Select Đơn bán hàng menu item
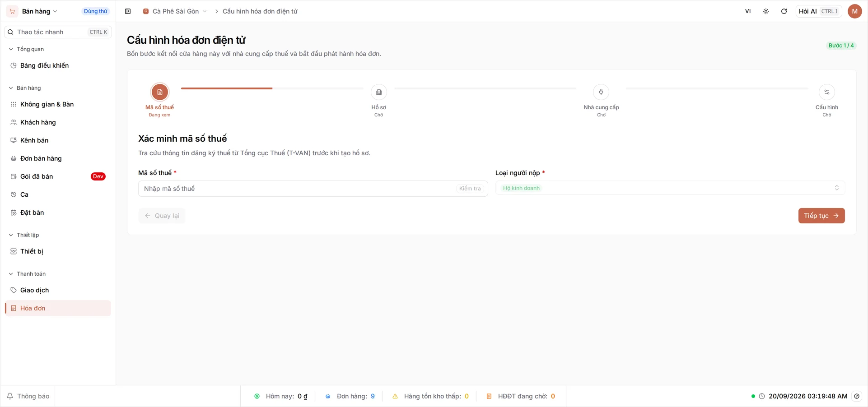Image resolution: width=868 pixels, height=407 pixels. coord(58,158)
